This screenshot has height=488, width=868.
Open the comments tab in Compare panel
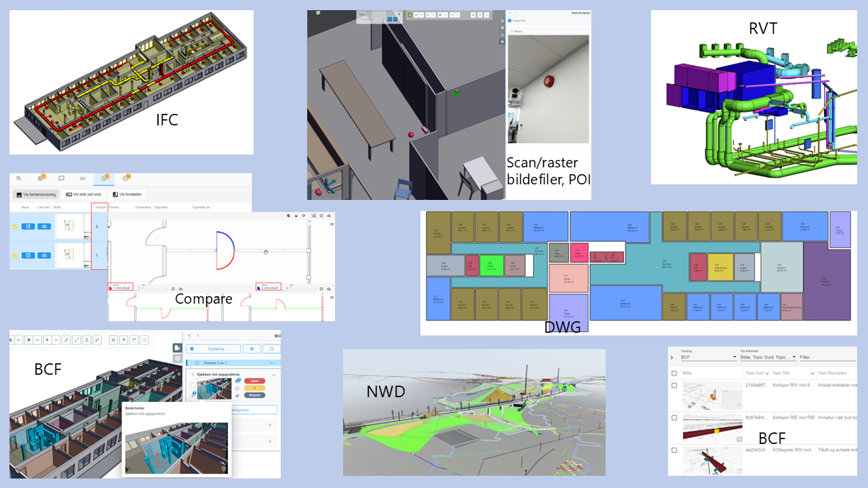(x=61, y=178)
